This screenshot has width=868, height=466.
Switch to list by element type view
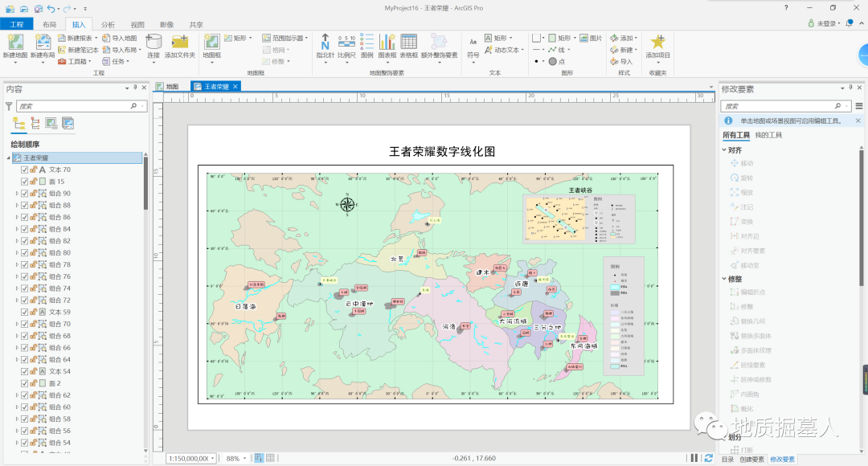point(35,124)
